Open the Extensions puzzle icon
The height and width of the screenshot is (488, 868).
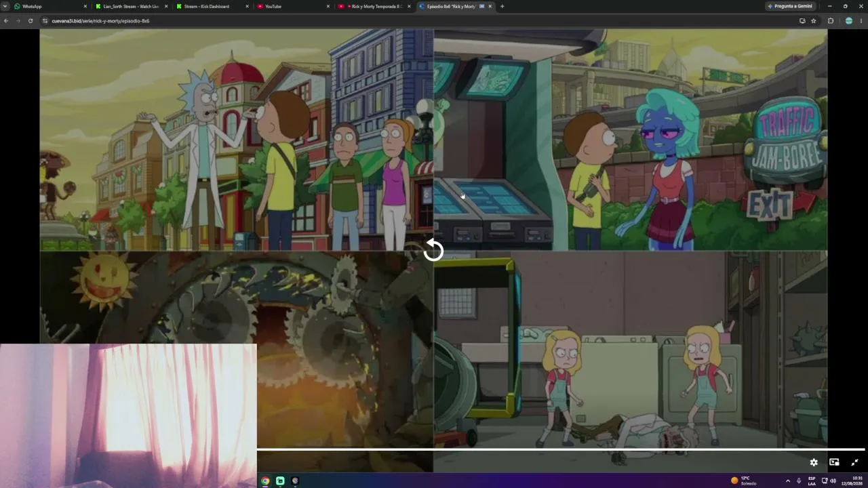pos(831,21)
